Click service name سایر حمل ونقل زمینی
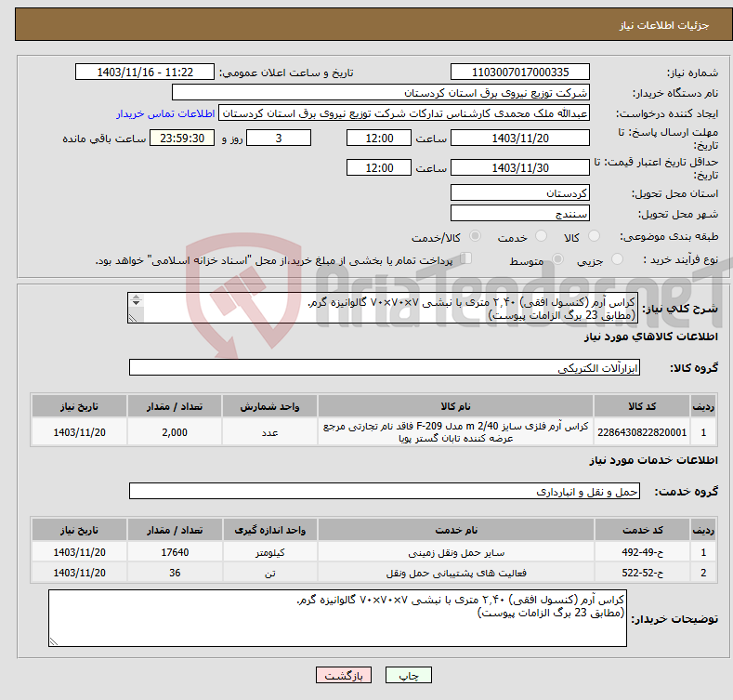Image resolution: width=733 pixels, height=700 pixels. [456, 552]
